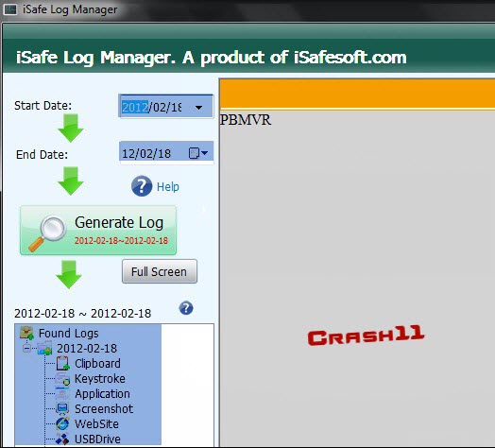Click the Start Date field showing 2012/02/18
This screenshot has height=448, width=495.
tap(166, 106)
